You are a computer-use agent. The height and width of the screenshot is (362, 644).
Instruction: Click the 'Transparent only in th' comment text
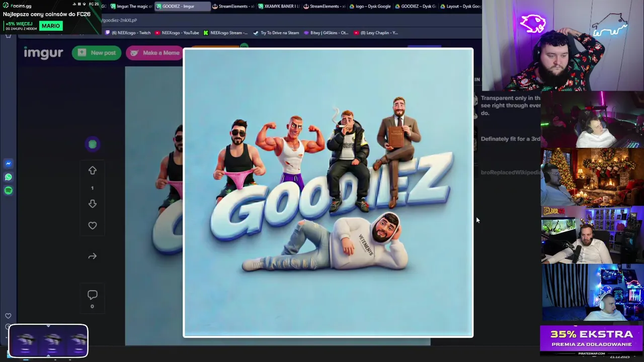point(510,106)
